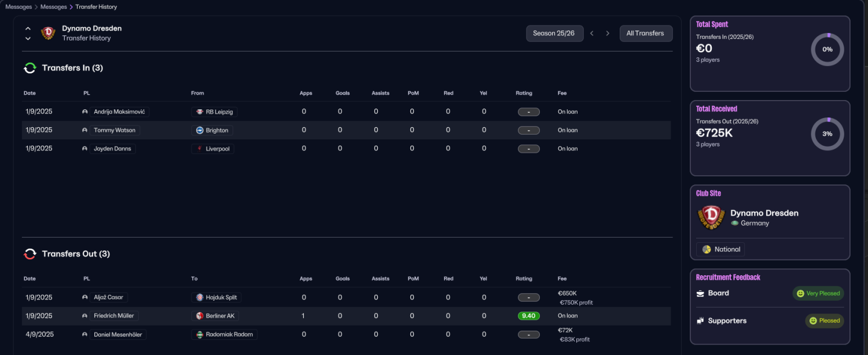
Task: Click the 4/9/2025 date cell
Action: pos(39,334)
